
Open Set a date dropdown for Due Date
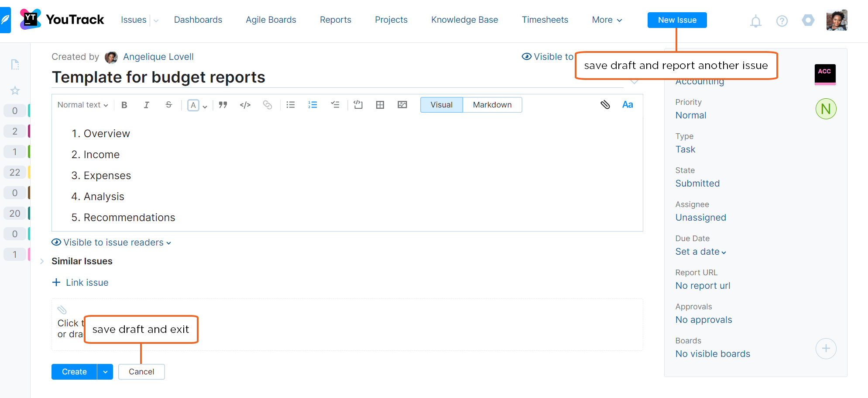point(700,252)
